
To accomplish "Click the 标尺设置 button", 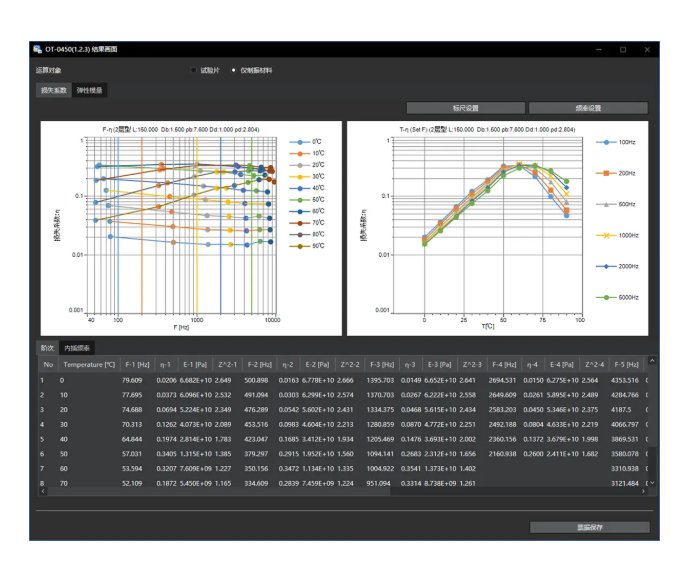I will coord(465,108).
